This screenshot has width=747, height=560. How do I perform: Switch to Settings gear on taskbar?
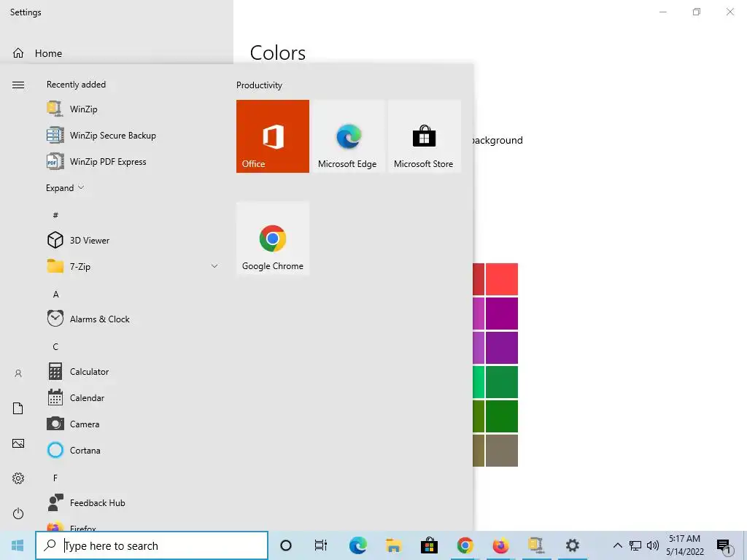(x=572, y=545)
